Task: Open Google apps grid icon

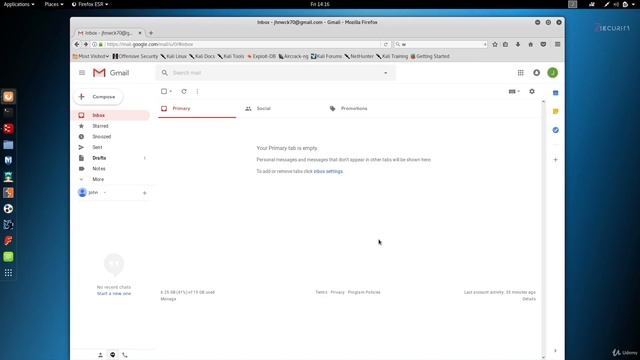Action: click(520, 73)
